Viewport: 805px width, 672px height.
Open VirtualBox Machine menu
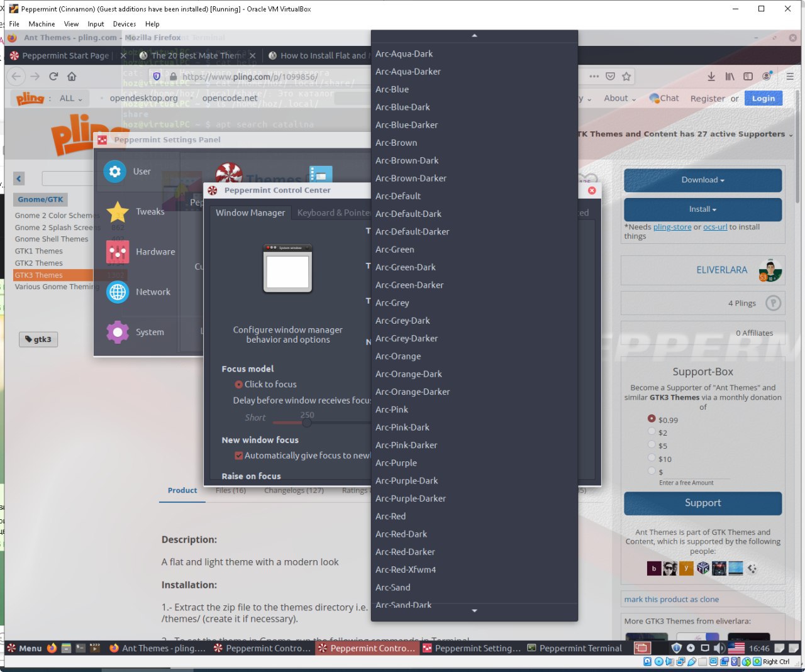tap(42, 24)
